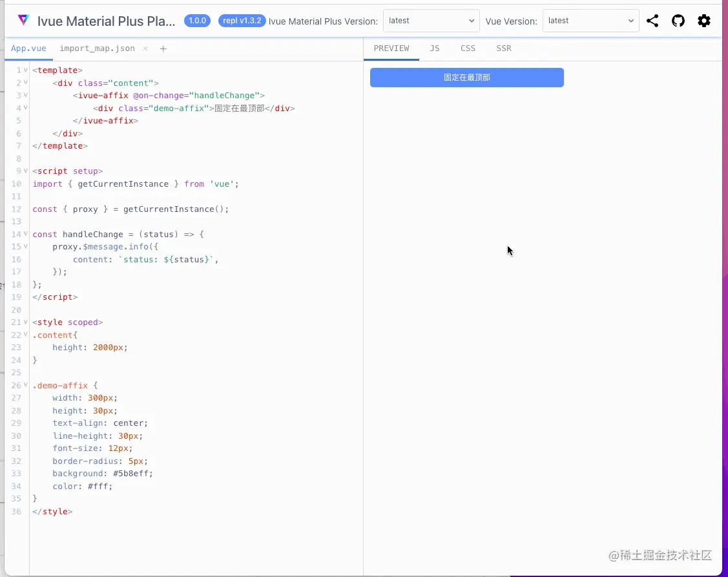Collapse the .content rule fold at line 22
Image resolution: width=728 pixels, height=577 pixels.
(26, 335)
